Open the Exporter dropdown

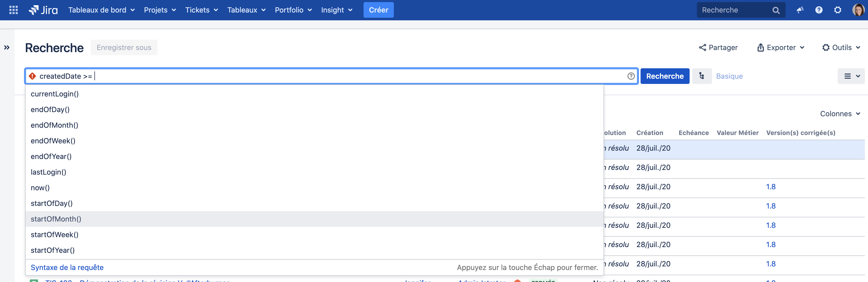pyautogui.click(x=781, y=47)
